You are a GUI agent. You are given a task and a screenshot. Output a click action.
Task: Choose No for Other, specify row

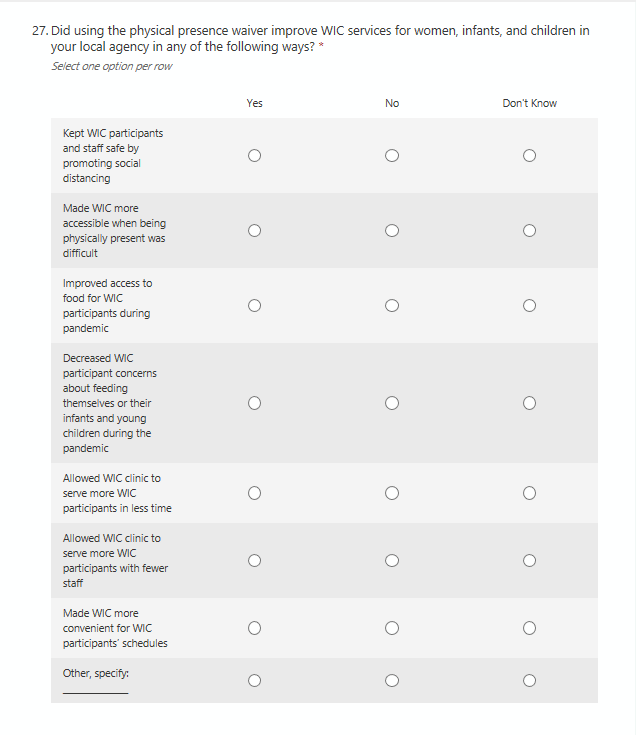(392, 680)
